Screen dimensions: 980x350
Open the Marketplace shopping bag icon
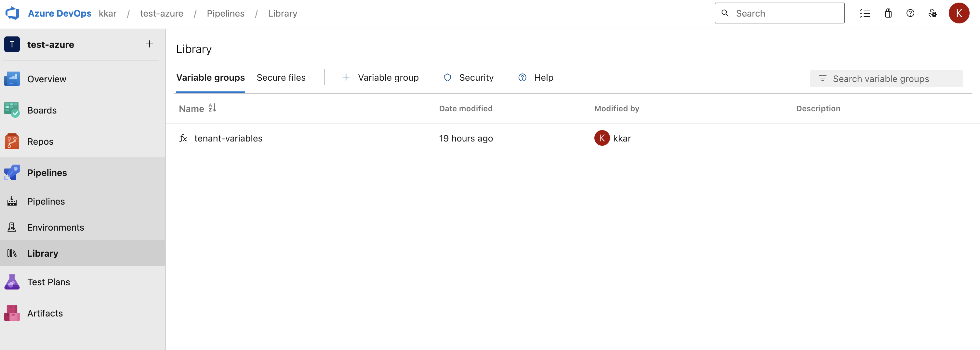click(x=888, y=13)
